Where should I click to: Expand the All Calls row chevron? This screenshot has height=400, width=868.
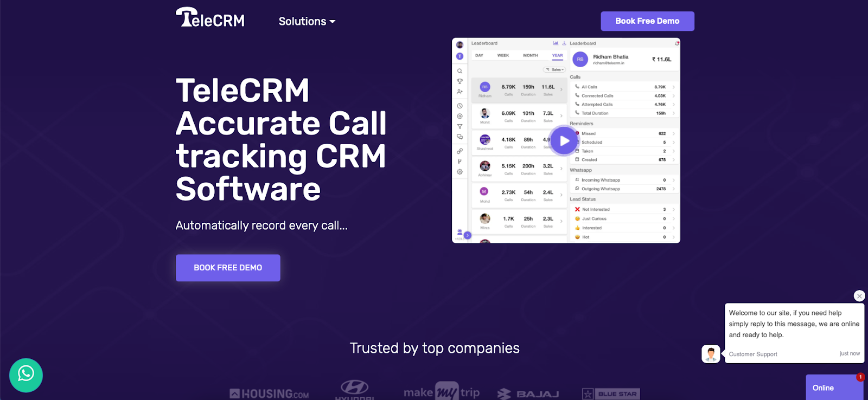click(674, 87)
